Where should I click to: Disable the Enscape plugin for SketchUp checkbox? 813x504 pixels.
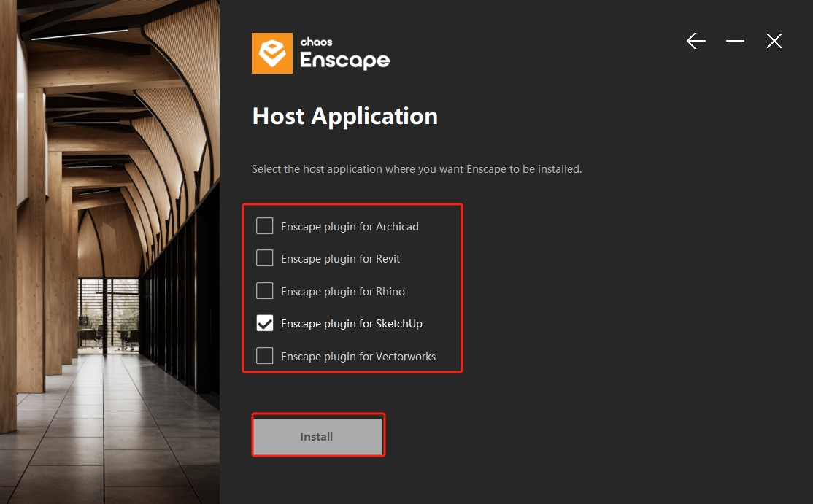click(264, 323)
